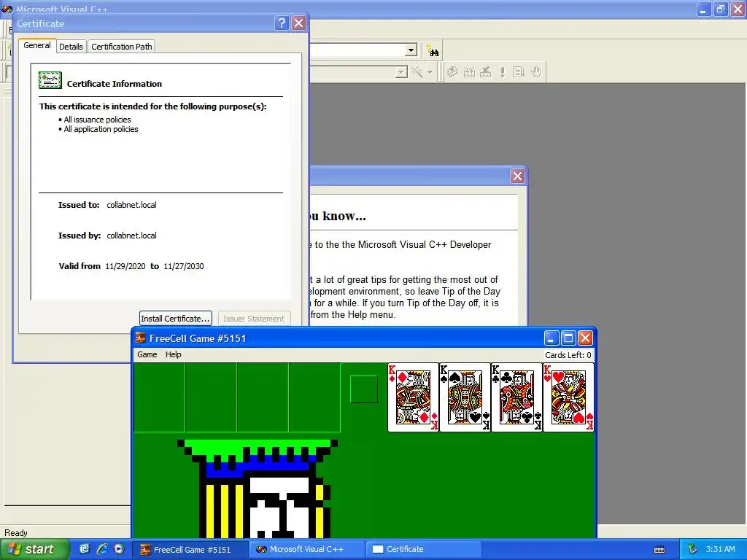
Task: Open Internet Explorer from the quick launch
Action: pyautogui.click(x=101, y=549)
